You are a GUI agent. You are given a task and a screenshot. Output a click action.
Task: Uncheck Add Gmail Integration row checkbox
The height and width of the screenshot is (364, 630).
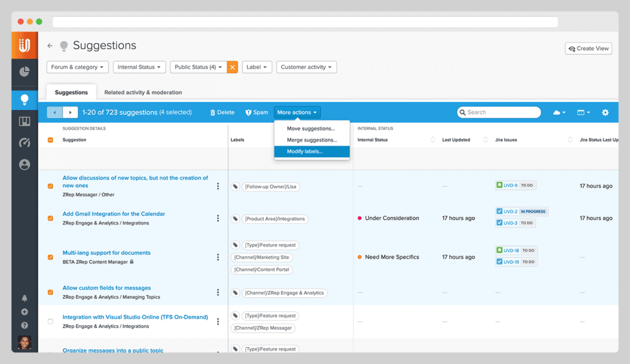coord(50,218)
